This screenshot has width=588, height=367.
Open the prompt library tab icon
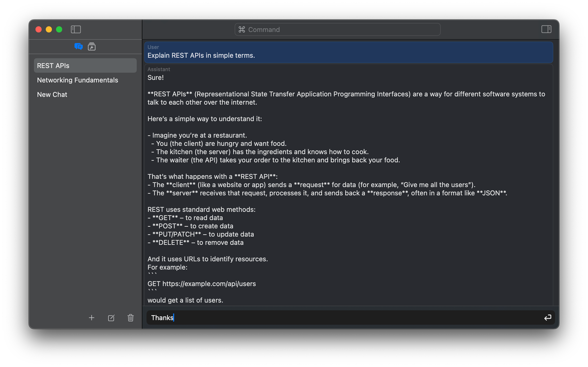(92, 46)
